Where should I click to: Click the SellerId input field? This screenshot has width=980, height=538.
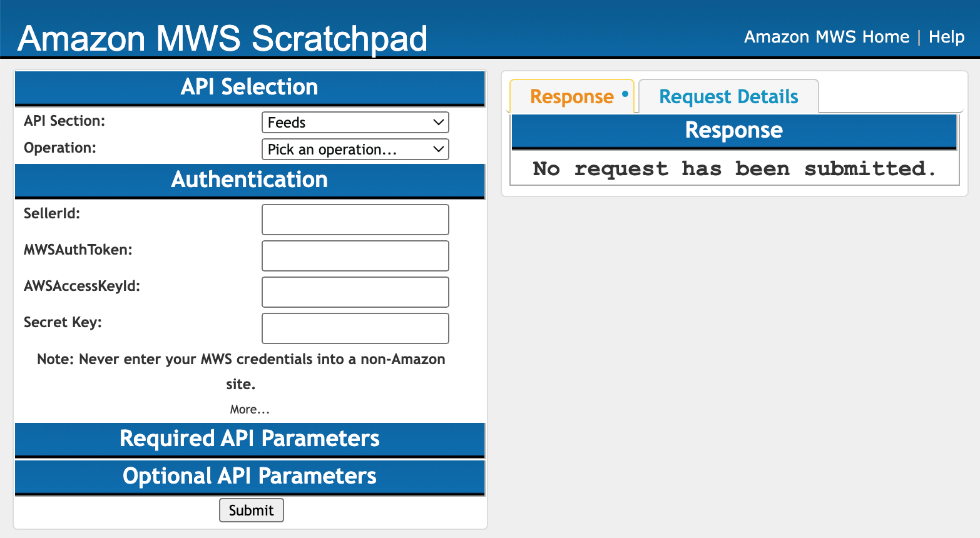pyautogui.click(x=355, y=220)
